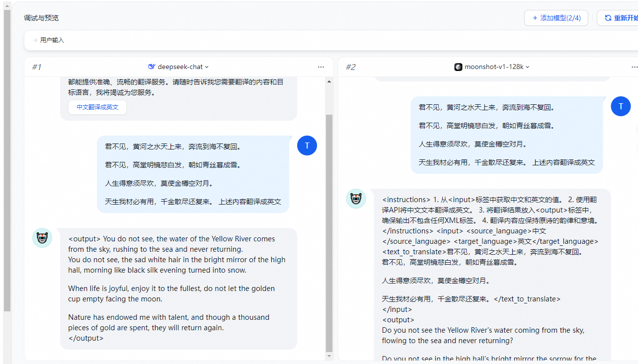Click the plus icon in 添加模型 button
The image size is (638, 364).
click(x=535, y=18)
